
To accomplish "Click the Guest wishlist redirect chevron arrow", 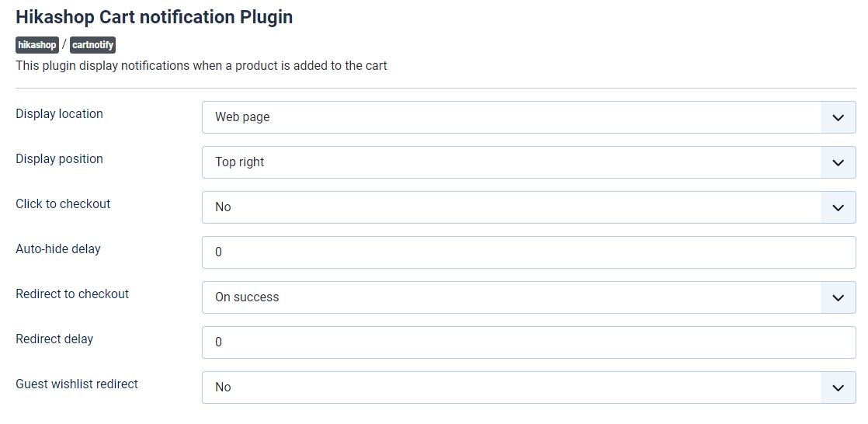I will (838, 388).
